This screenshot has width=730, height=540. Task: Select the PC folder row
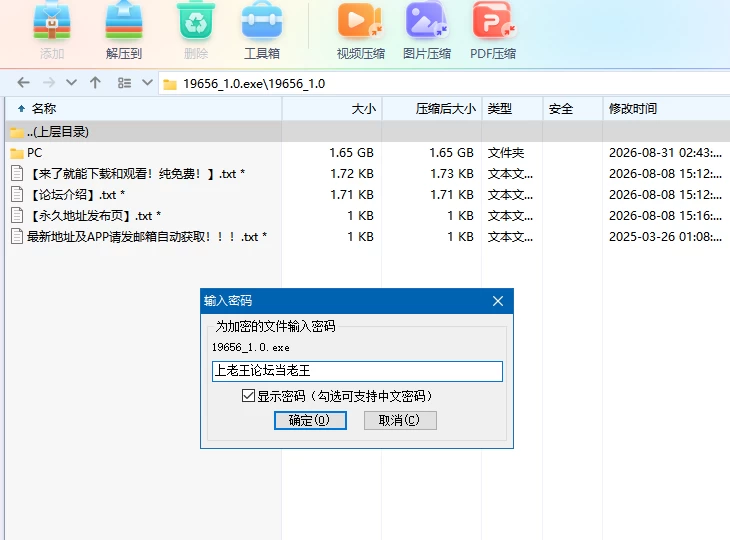[x=368, y=153]
